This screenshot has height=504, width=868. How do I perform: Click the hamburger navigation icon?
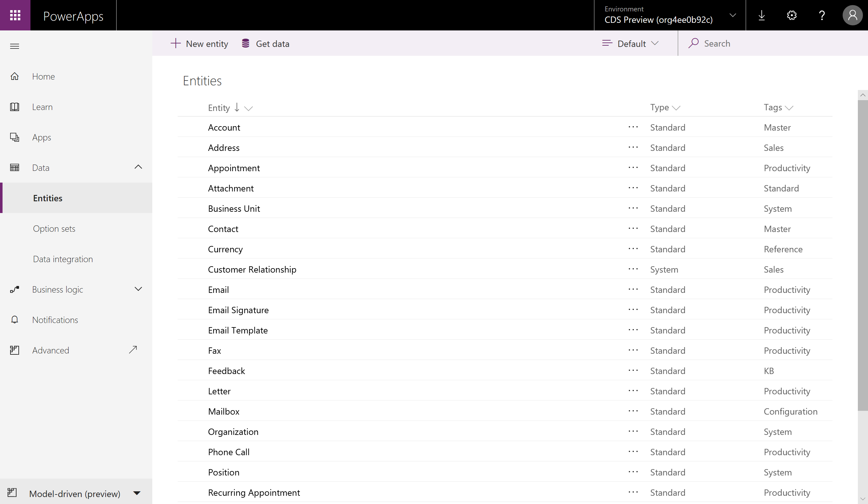point(15,46)
